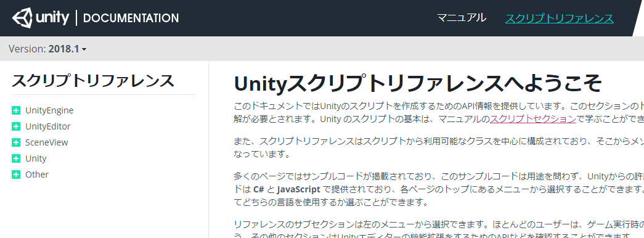The image size is (644, 238).
Task: Click the DOCUMENTATION header text
Action: point(131,18)
